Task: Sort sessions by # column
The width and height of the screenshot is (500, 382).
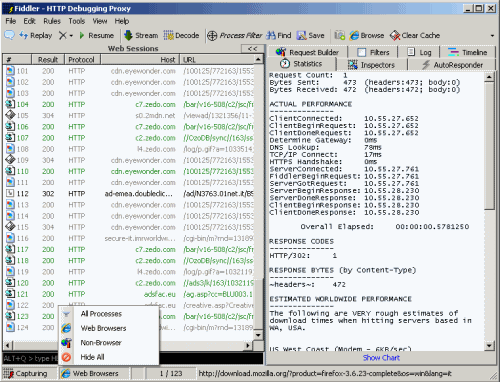Action: tap(17, 60)
